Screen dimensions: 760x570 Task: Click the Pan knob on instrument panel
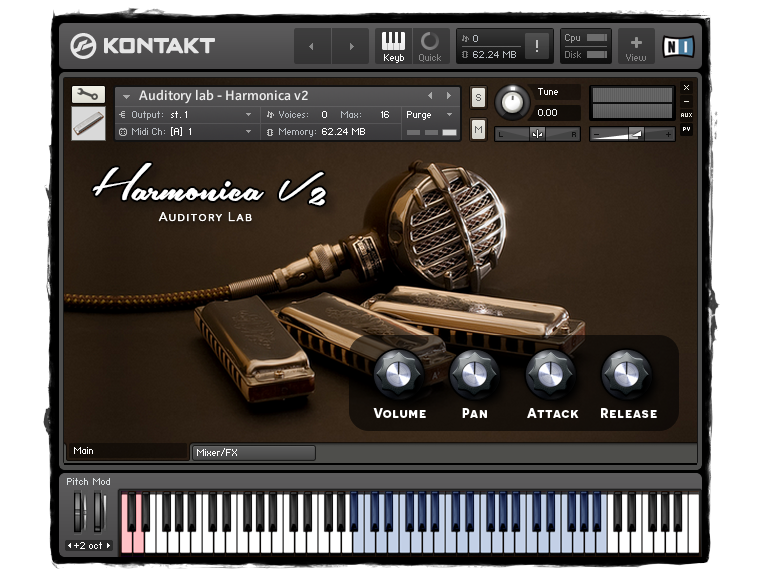coord(474,374)
